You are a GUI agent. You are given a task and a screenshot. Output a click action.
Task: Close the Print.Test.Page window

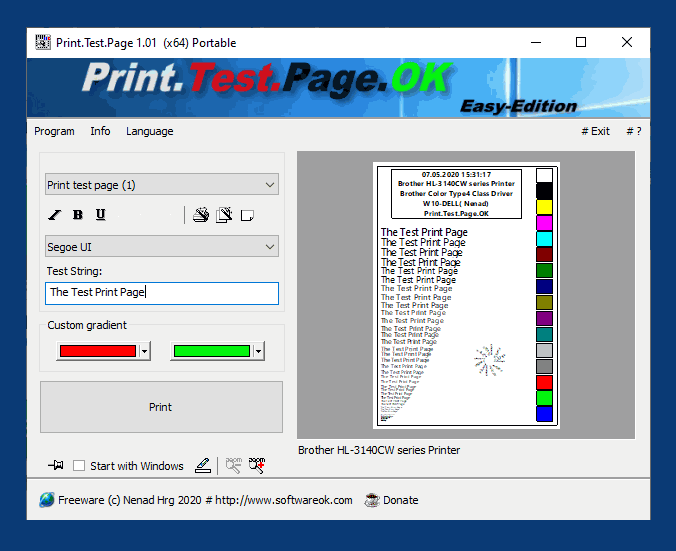pyautogui.click(x=627, y=42)
